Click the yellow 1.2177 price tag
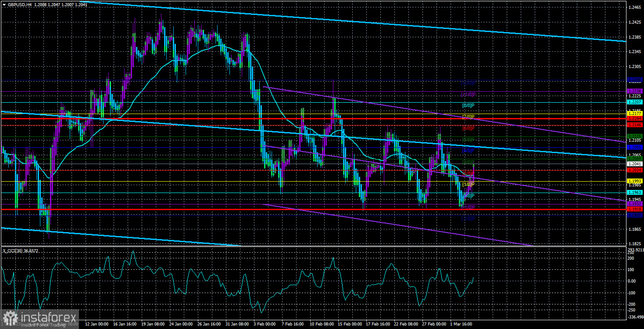 tap(635, 113)
